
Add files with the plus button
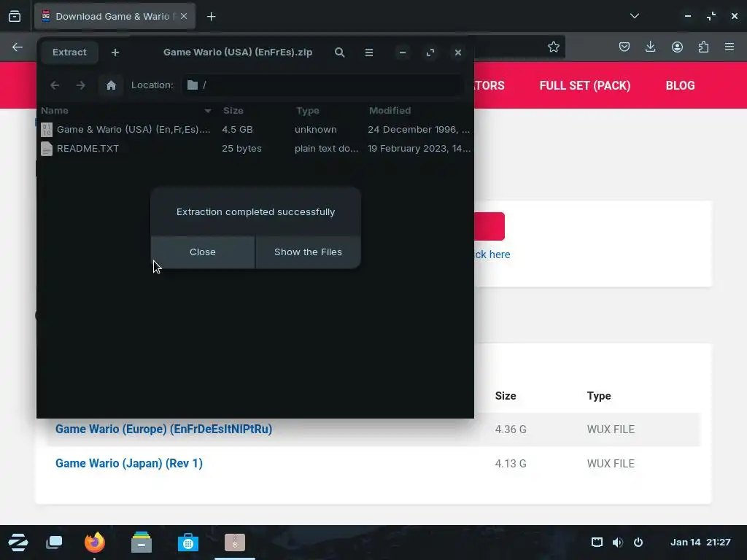115,52
